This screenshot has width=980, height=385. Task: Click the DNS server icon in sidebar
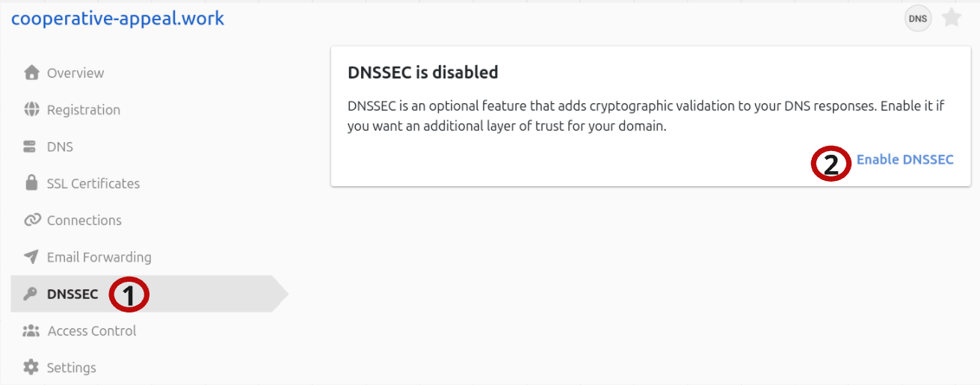point(31,147)
